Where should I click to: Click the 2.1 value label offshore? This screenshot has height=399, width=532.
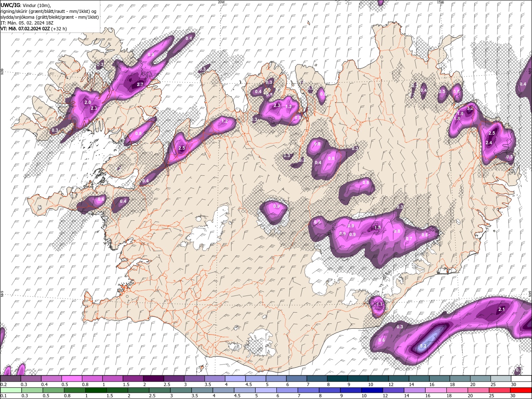coord(501,309)
